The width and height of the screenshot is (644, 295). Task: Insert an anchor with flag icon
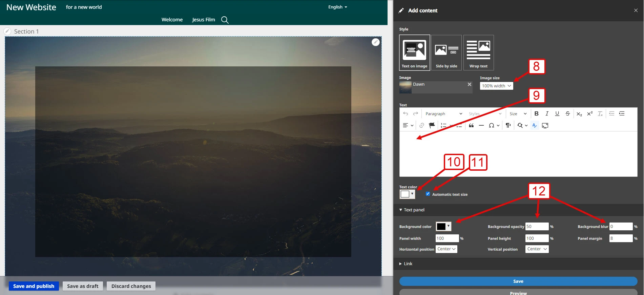[x=432, y=126]
